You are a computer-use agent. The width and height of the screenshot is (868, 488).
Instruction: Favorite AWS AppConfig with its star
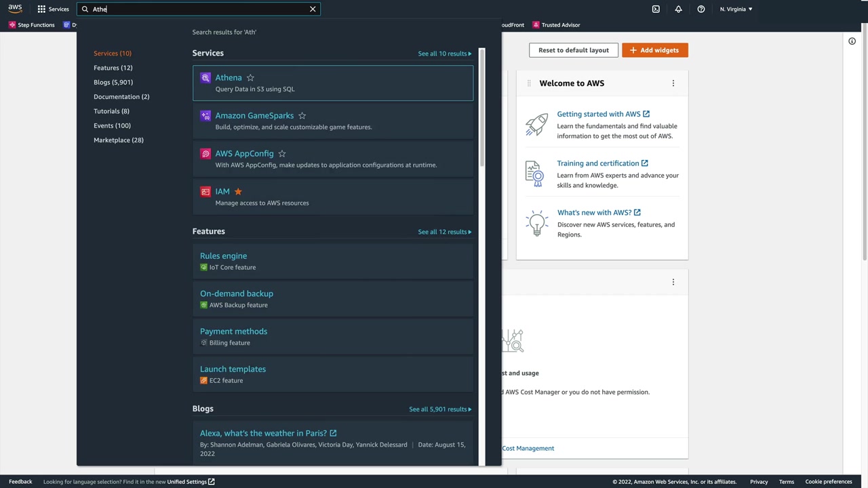[282, 154]
